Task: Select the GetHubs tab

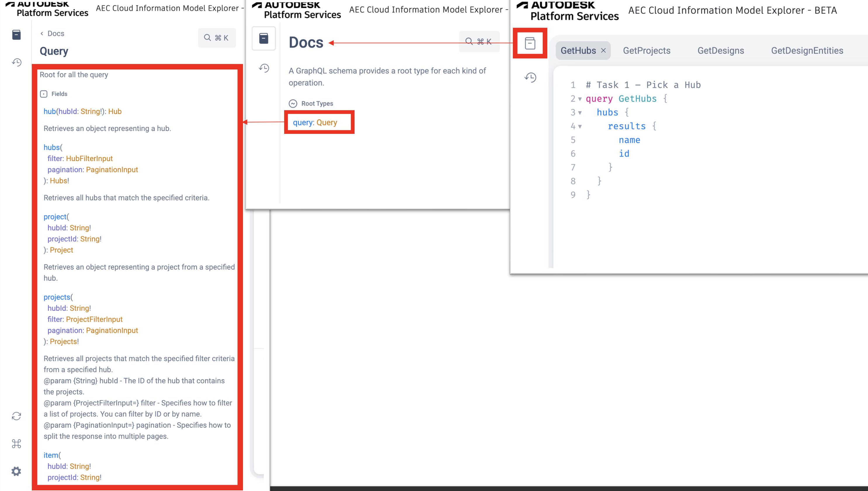Action: [x=578, y=51]
